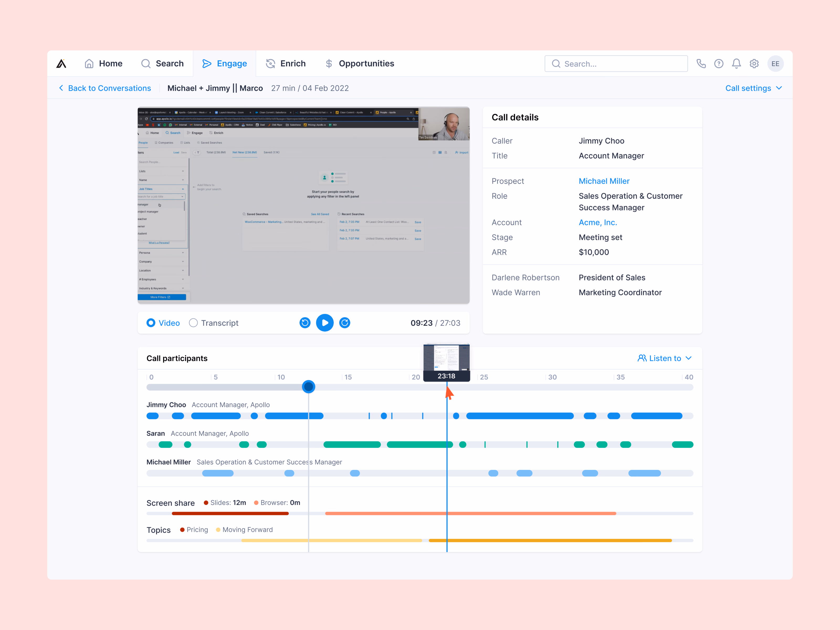Click the Saran participant name
This screenshot has height=630, width=840.
click(x=156, y=433)
